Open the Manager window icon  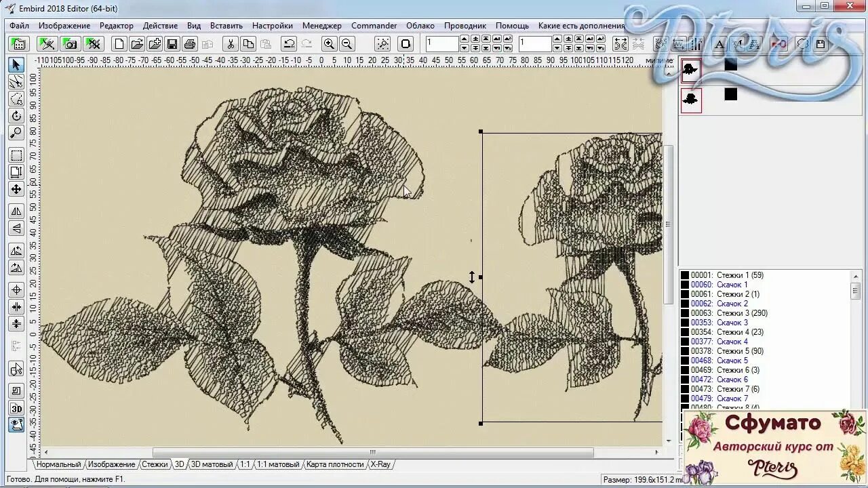pyautogui.click(x=18, y=44)
